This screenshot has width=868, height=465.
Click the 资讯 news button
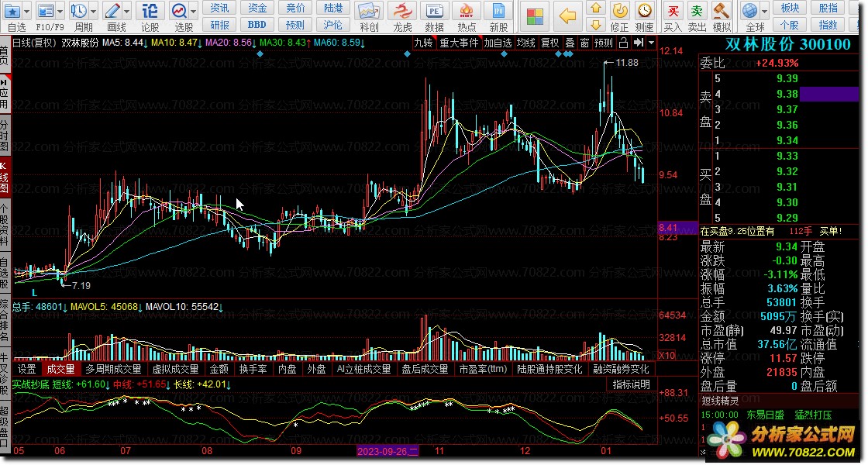coord(220,8)
